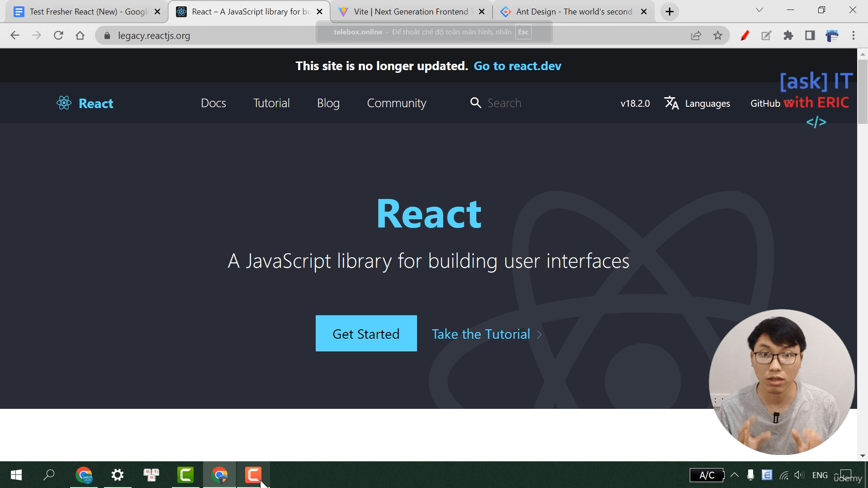This screenshot has width=868, height=488.
Task: Click the green Camtasia icon in taskbar
Action: (185, 475)
